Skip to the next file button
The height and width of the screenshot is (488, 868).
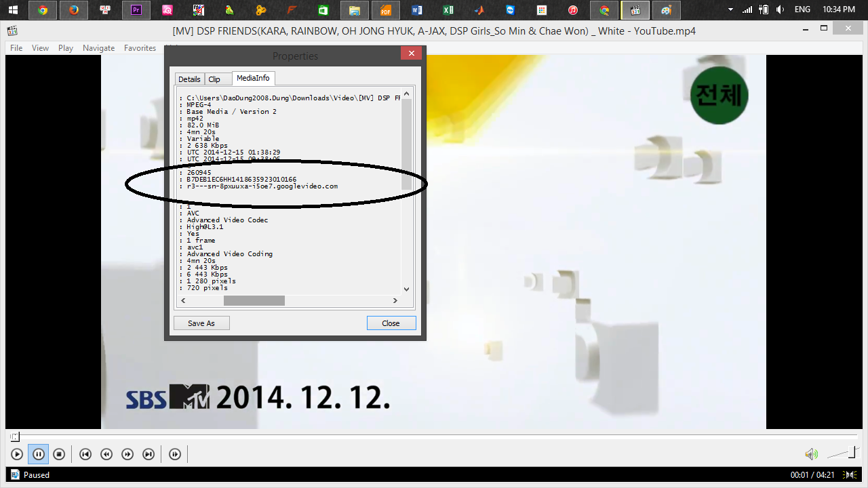(149, 454)
